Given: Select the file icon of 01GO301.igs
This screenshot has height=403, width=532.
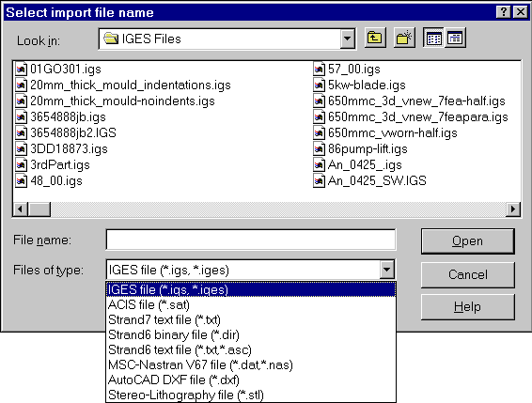Looking at the screenshot, I should [x=21, y=70].
